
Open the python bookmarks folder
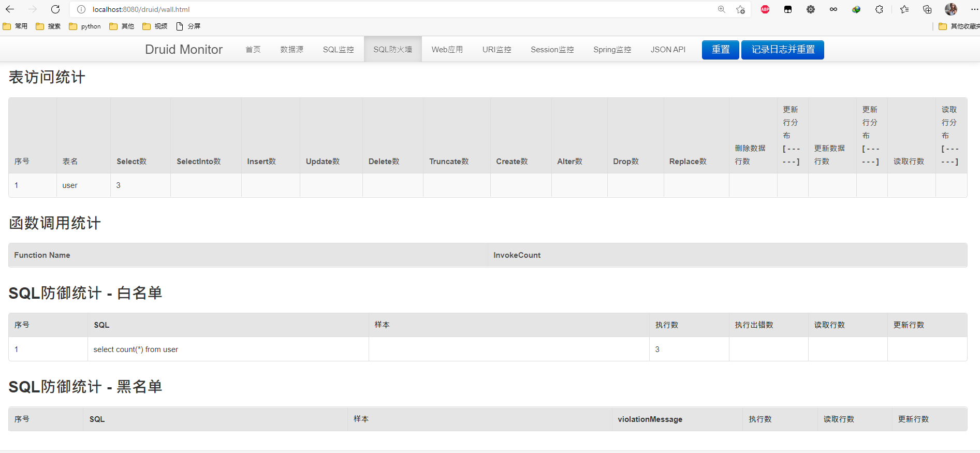[85, 26]
